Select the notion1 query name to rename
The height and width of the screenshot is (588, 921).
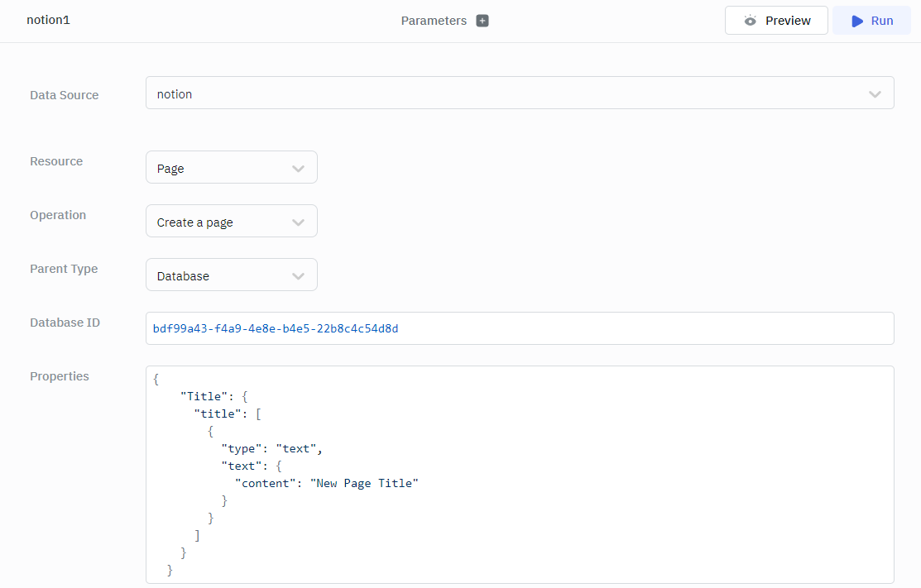pyautogui.click(x=48, y=20)
